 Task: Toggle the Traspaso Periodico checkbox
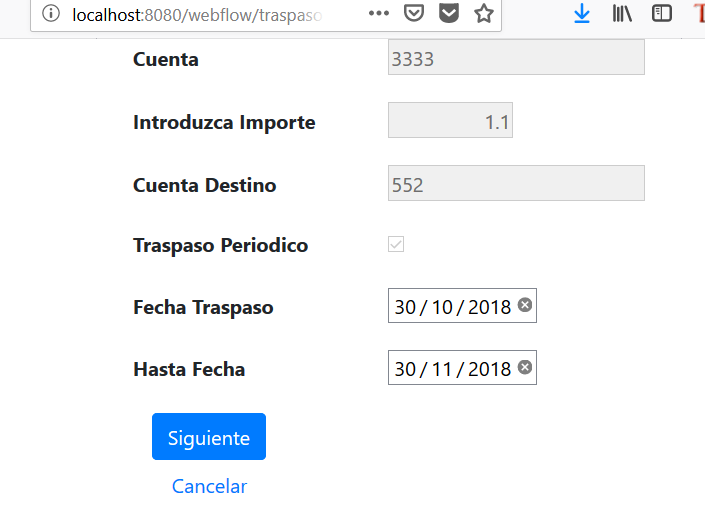pos(396,244)
